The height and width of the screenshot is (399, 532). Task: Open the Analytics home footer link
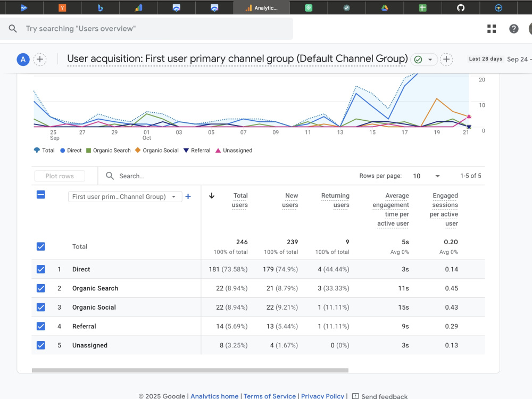[x=214, y=396]
